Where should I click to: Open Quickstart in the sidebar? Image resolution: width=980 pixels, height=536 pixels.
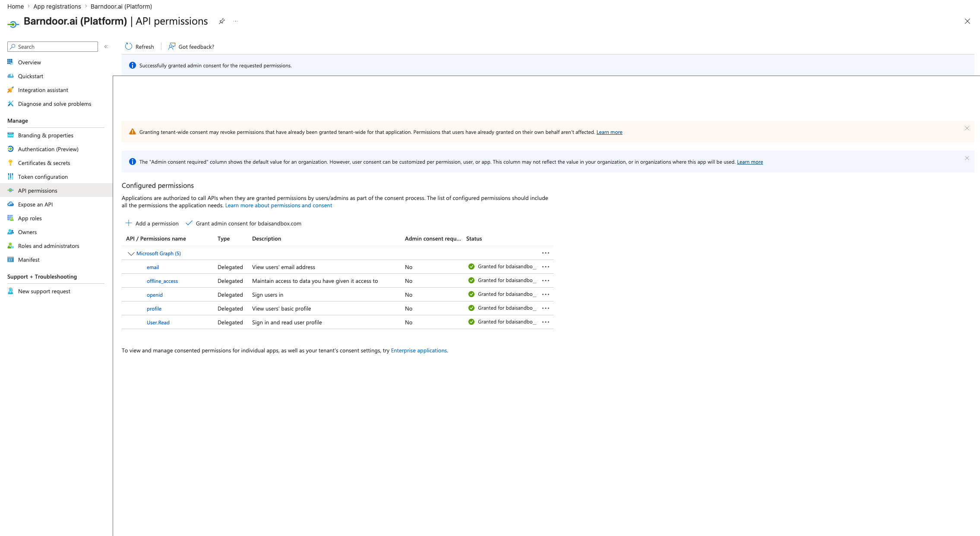(x=31, y=76)
